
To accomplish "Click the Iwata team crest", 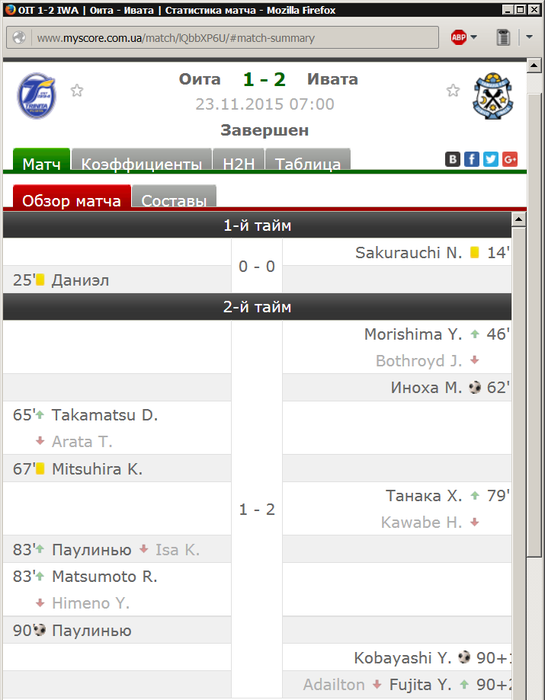I will (493, 96).
